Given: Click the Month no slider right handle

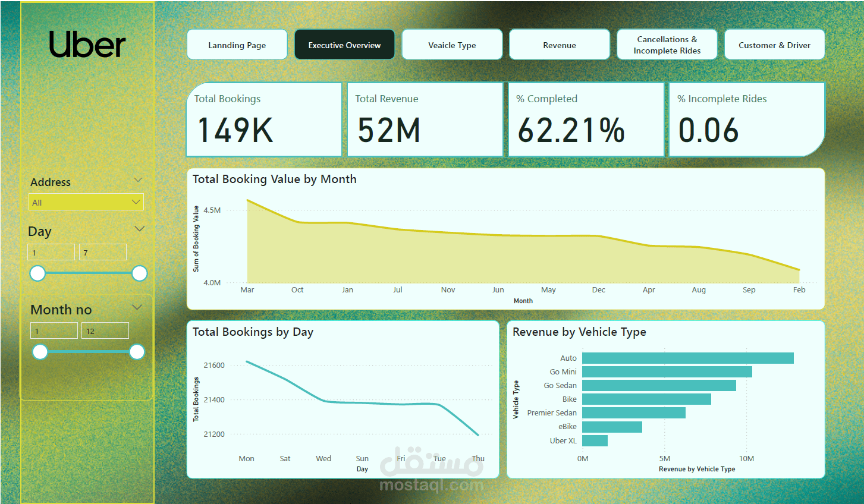Looking at the screenshot, I should (137, 352).
